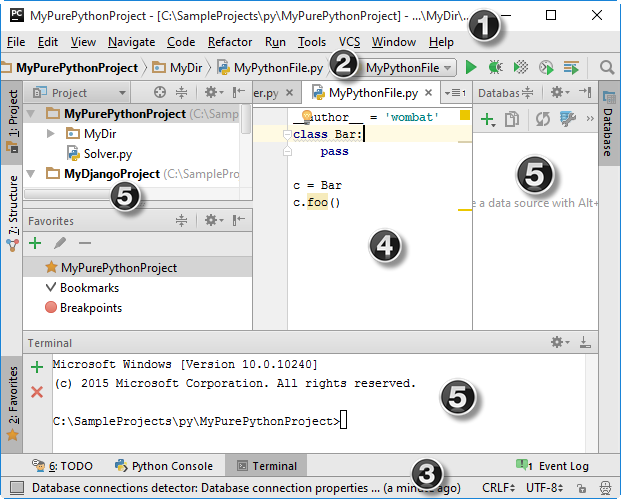Click the Hector inspector icon in status bar
This screenshot has width=621, height=499.
tap(606, 488)
